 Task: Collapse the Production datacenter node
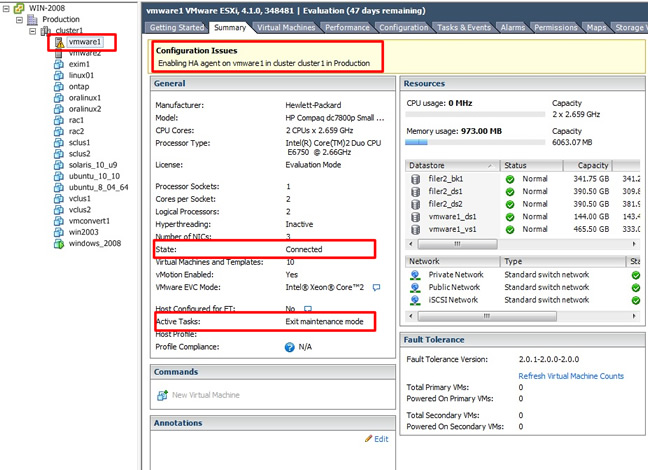tap(19, 18)
